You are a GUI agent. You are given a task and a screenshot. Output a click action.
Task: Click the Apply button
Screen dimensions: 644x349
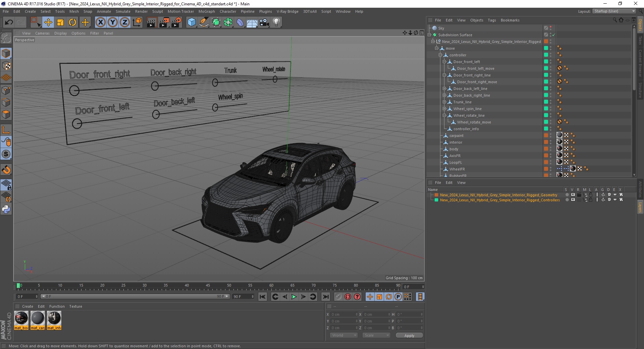pos(409,335)
